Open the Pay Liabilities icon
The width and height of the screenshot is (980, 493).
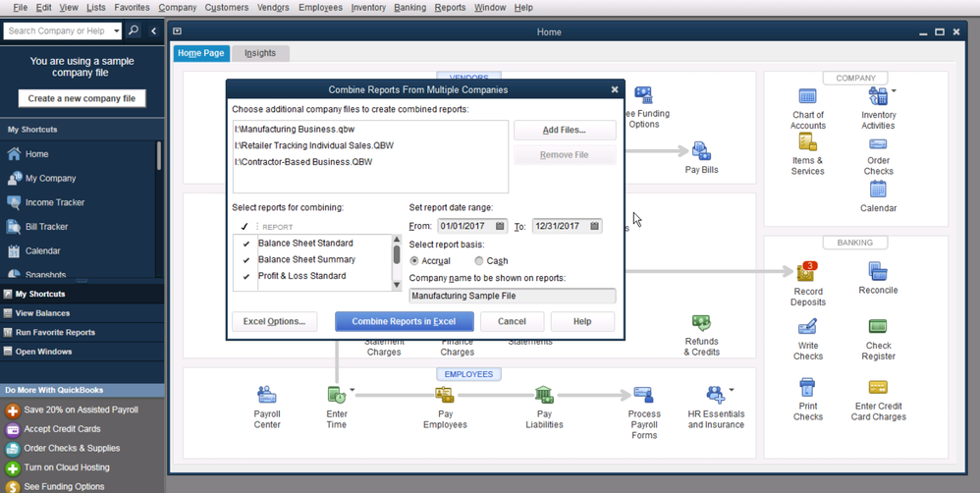(x=544, y=395)
